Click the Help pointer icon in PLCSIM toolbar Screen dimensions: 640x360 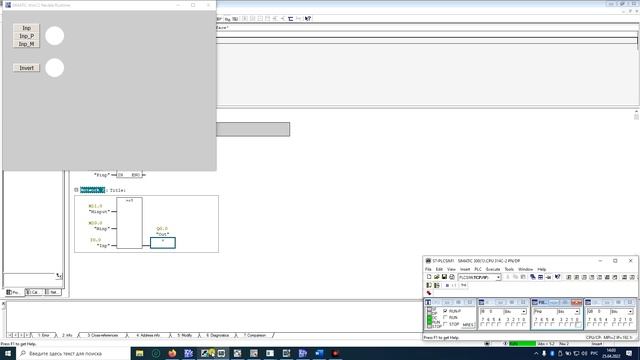(558, 277)
